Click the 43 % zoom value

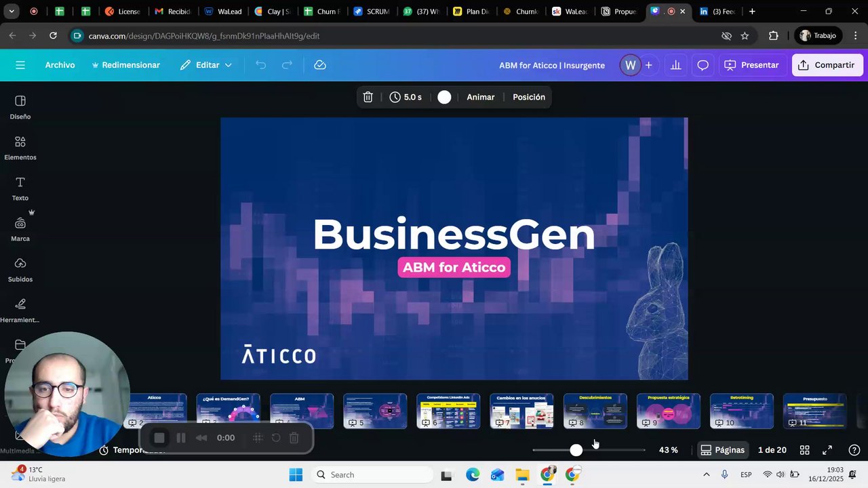coord(668,450)
